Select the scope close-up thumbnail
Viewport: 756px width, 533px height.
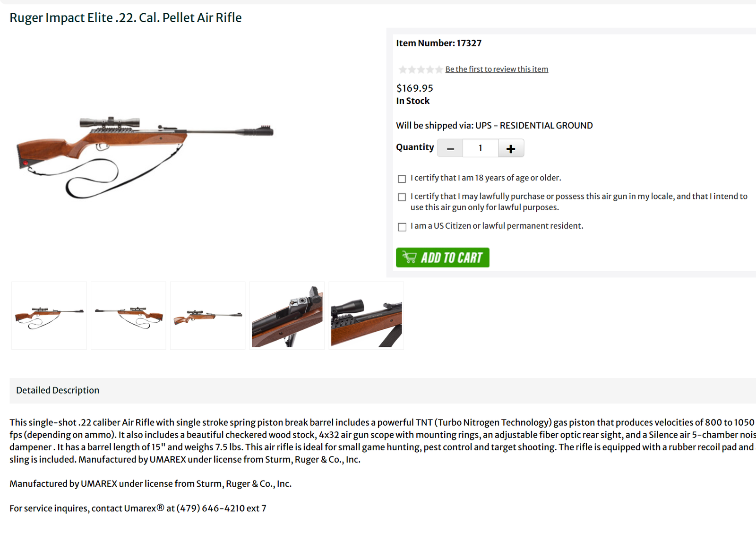pyautogui.click(x=366, y=316)
